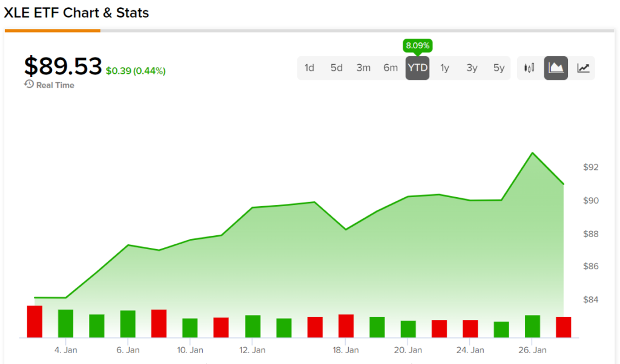The height and width of the screenshot is (364, 620).
Task: Click the chart peak point above 26. Jan
Action: coord(533,153)
